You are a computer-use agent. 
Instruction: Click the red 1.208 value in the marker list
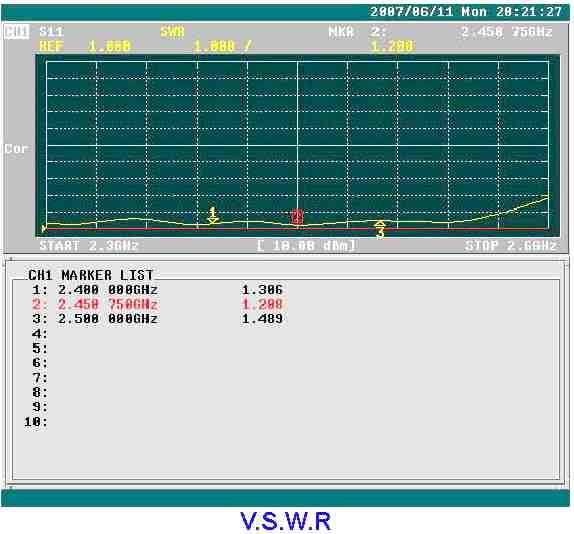[x=262, y=305]
